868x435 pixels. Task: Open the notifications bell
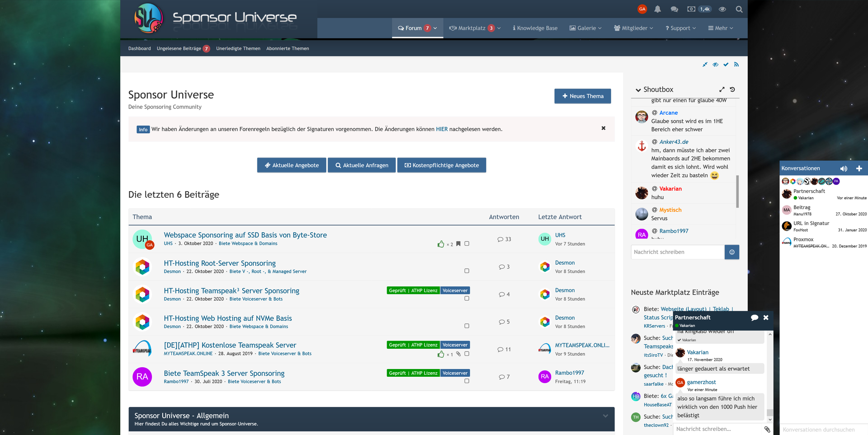point(657,9)
